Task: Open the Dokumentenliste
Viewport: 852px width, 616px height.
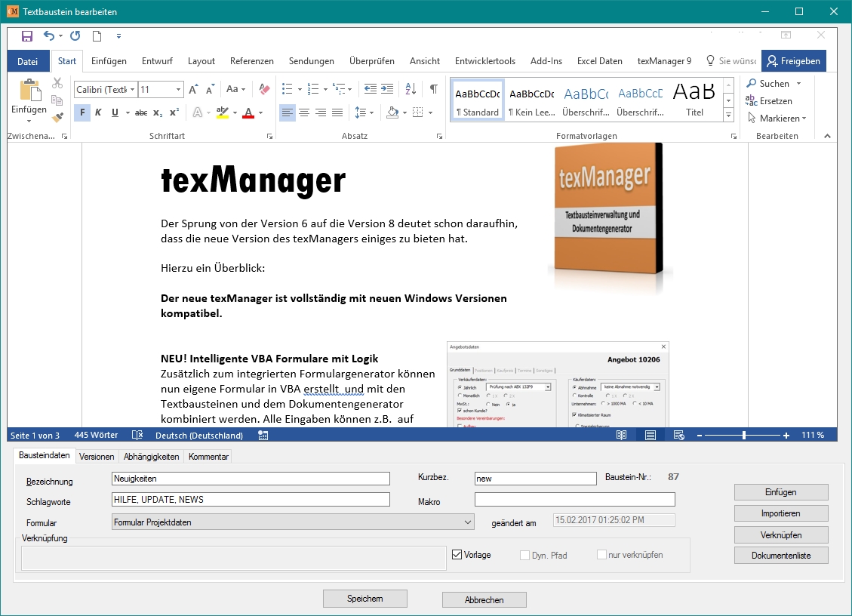Action: pyautogui.click(x=780, y=556)
